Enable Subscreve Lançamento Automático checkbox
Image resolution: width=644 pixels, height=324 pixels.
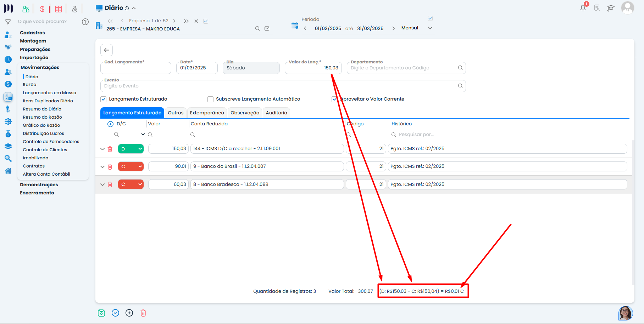tap(211, 99)
